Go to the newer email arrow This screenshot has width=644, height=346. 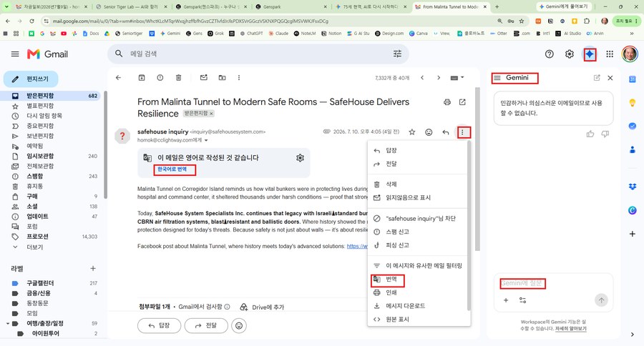pyautogui.click(x=422, y=78)
